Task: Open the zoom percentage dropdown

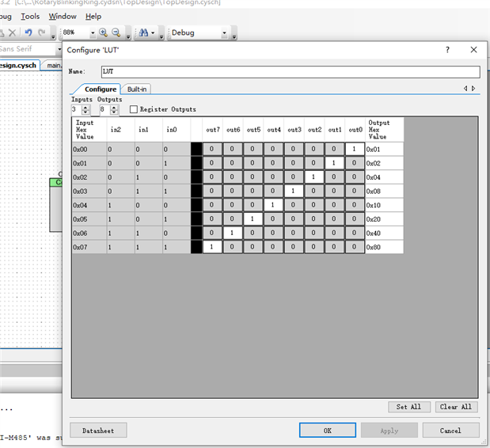Action: [93, 33]
